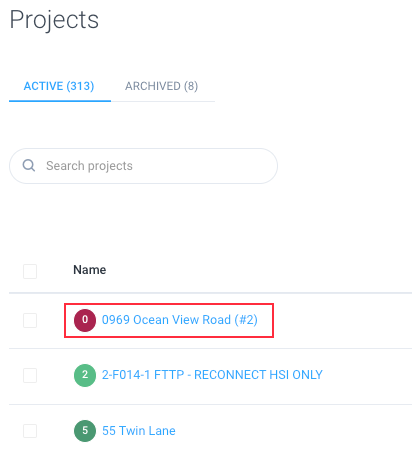Open 0969 Ocean View Road (#2) project
This screenshot has width=412, height=457.
pyautogui.click(x=180, y=320)
